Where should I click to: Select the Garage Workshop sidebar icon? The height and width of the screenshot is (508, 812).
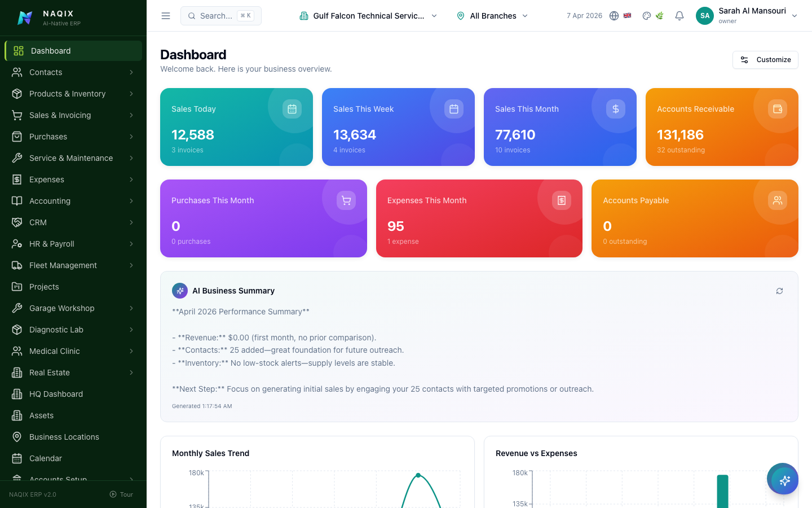17,308
